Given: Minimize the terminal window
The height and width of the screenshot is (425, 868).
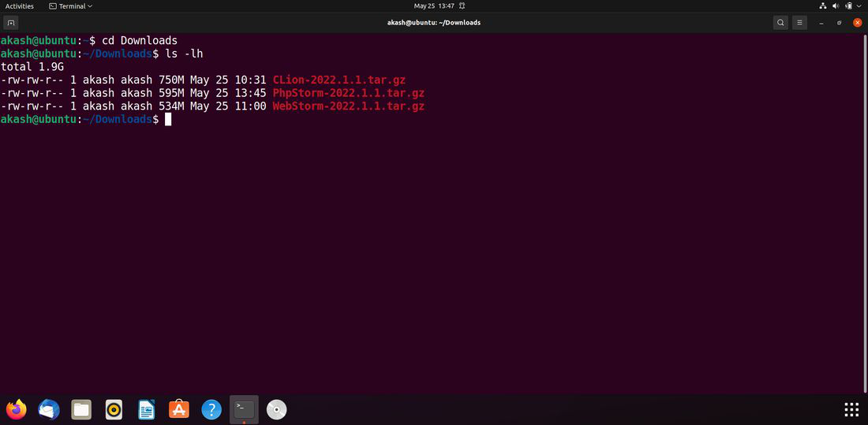Looking at the screenshot, I should 821,23.
